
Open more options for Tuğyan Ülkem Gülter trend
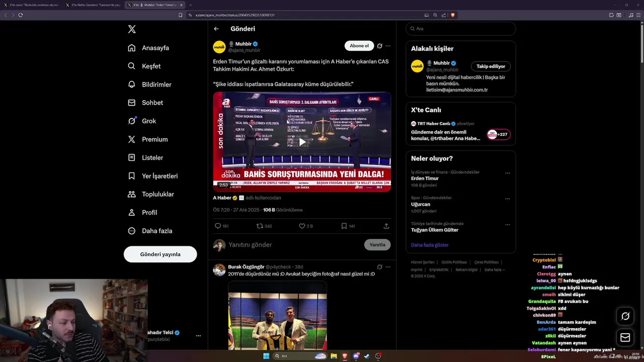[508, 224]
